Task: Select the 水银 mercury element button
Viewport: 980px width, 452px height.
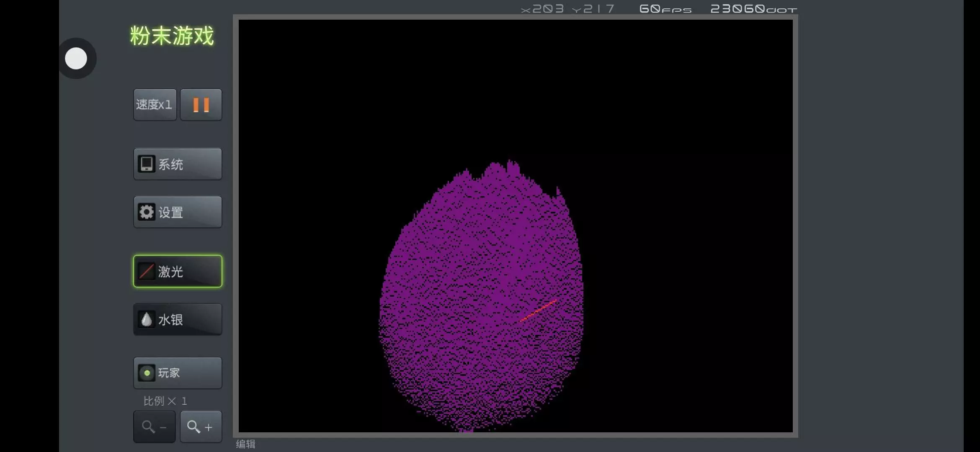Action: click(178, 320)
